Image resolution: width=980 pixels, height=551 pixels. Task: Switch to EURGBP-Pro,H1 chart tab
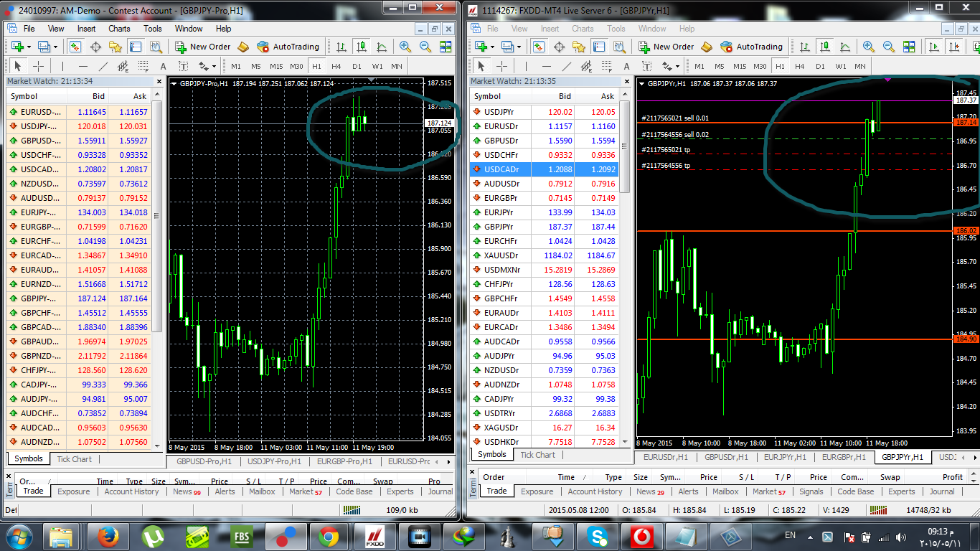pyautogui.click(x=344, y=461)
